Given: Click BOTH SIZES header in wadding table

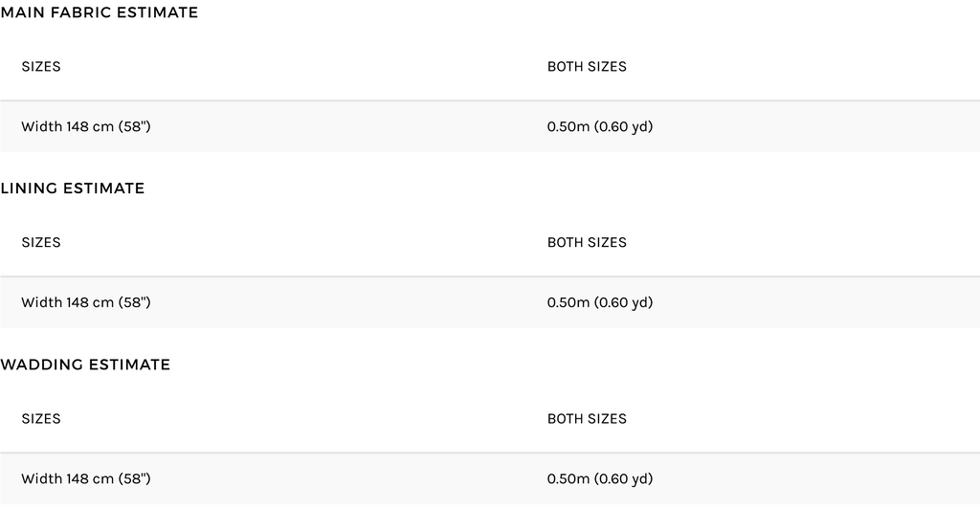Looking at the screenshot, I should (x=587, y=419).
